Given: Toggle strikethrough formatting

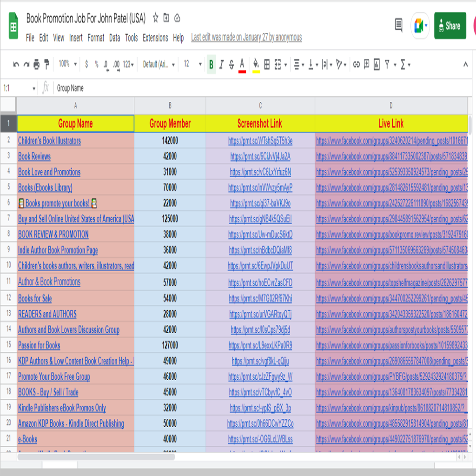Looking at the screenshot, I should click(231, 64).
